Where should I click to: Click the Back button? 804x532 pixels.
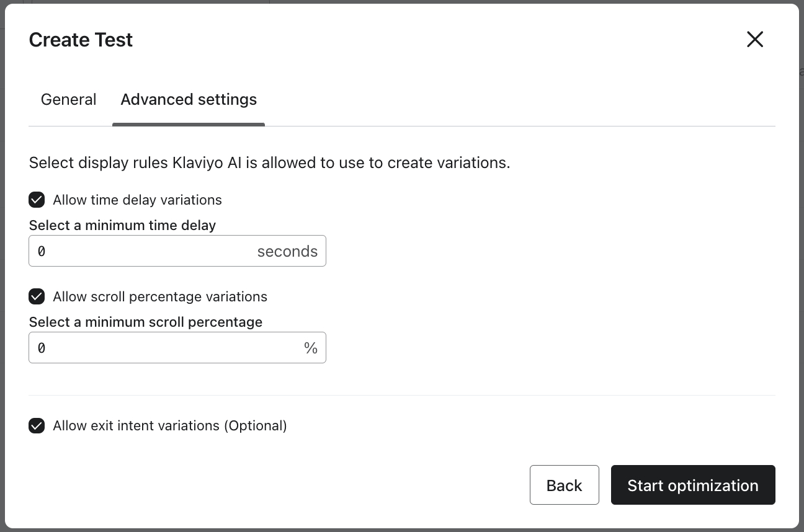click(x=564, y=485)
